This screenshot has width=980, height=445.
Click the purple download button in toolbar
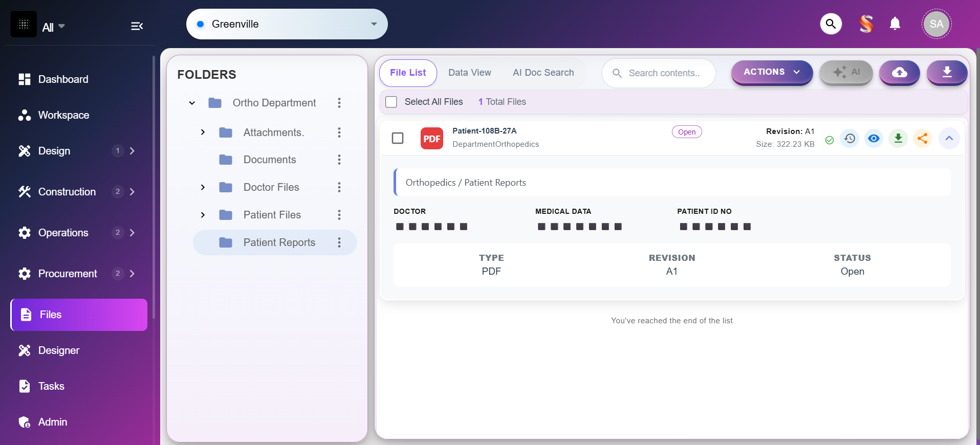947,73
